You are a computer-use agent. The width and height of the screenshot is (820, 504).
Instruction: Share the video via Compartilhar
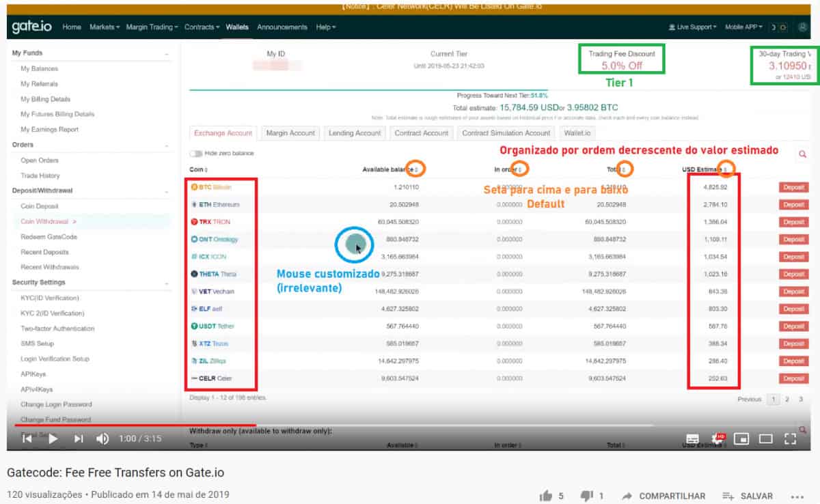(x=663, y=496)
